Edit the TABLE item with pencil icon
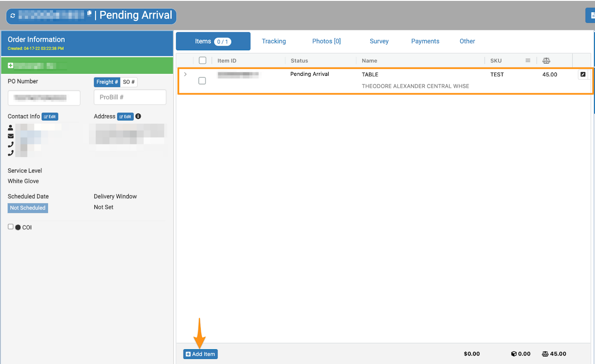595x364 pixels. pos(583,74)
